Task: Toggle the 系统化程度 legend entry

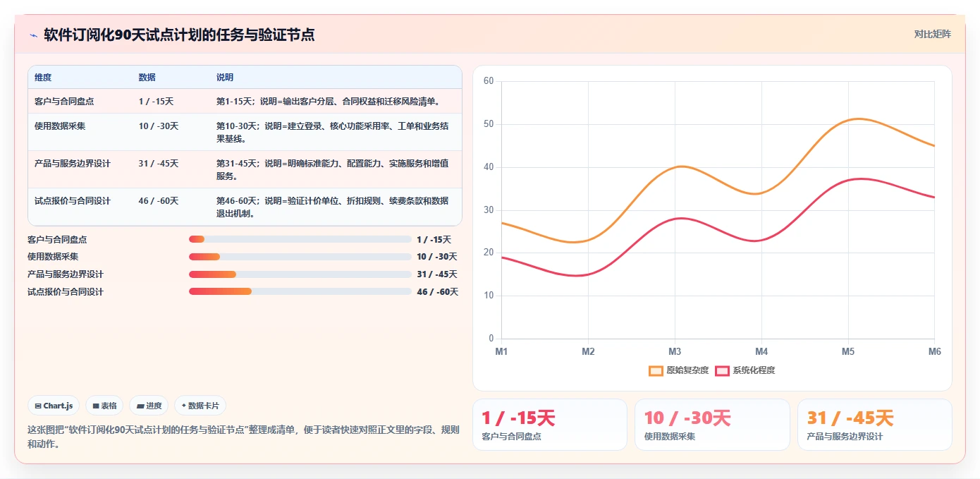Action: tap(745, 370)
